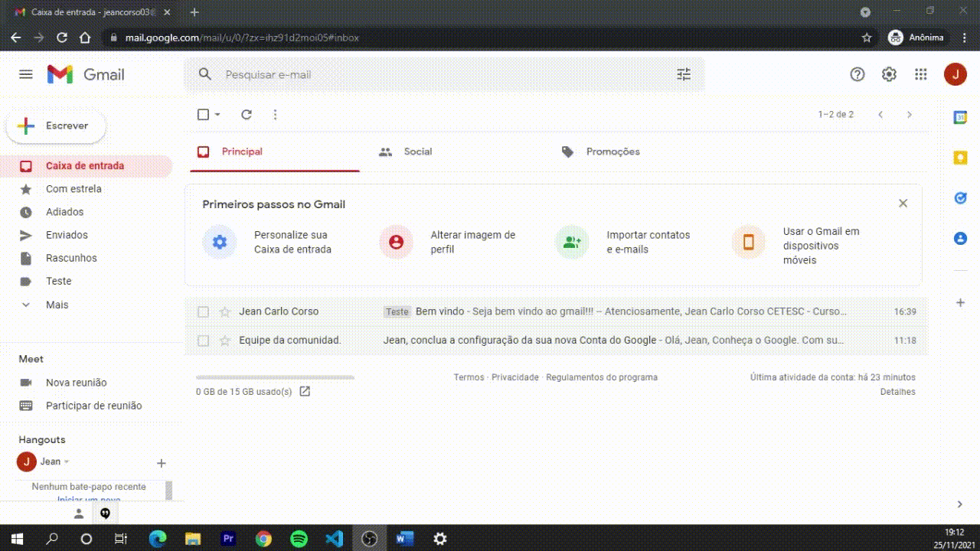Go to the older messages arrow
Viewport: 980px width, 551px height.
click(910, 115)
